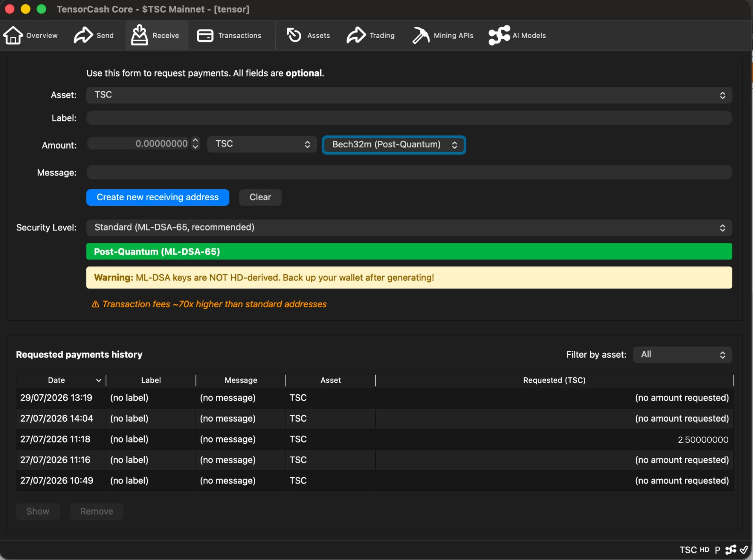Click the TSC unit label in status bar
Screen dimensions: 753x560
click(x=688, y=550)
